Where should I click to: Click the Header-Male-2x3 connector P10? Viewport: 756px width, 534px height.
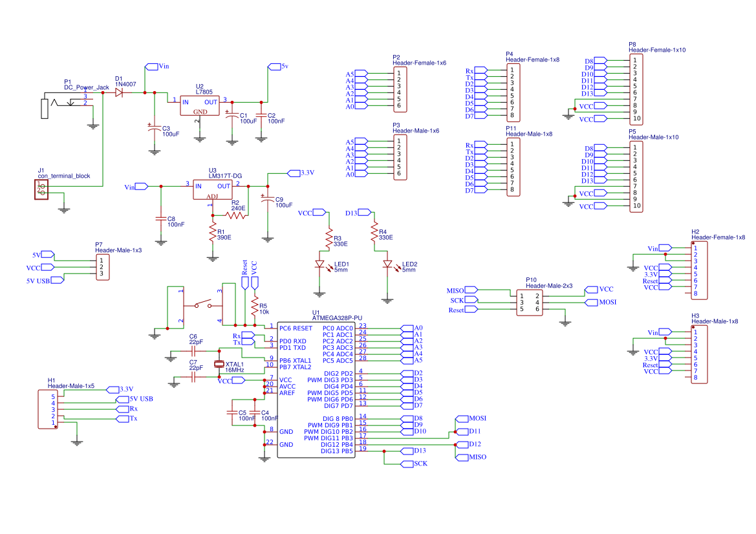coord(530,302)
